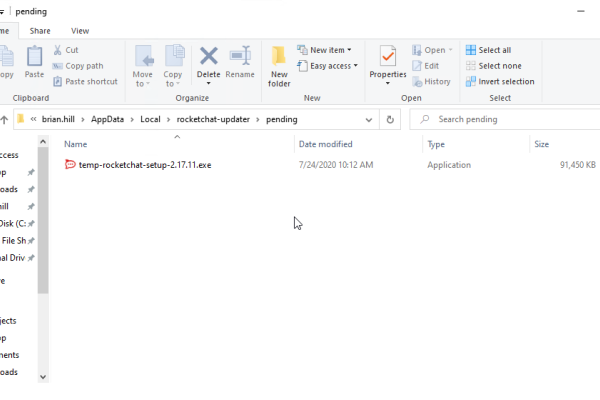The height and width of the screenshot is (400, 600).
Task: Select temp-rocketchat-setup-2.17.11.exe file
Action: click(x=145, y=164)
